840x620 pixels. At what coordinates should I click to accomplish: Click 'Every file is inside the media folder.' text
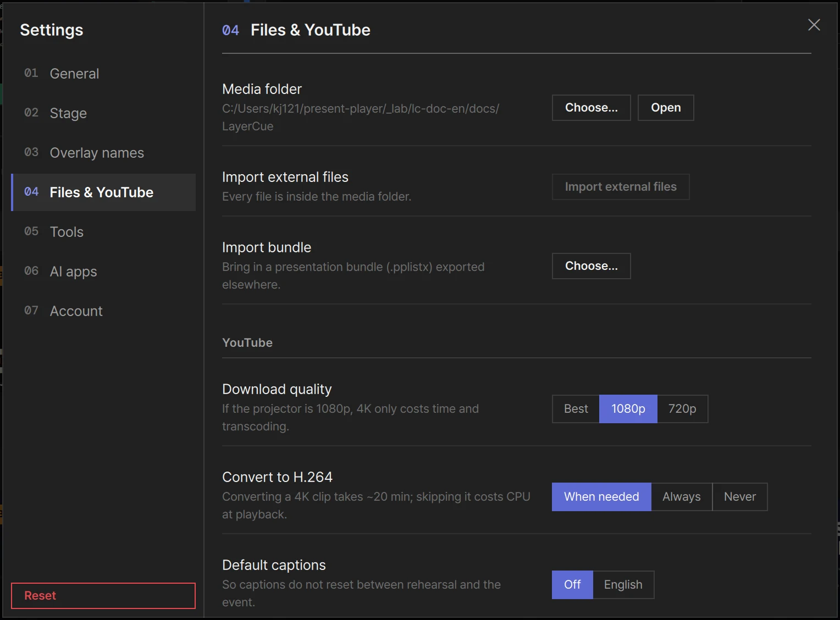point(317,197)
